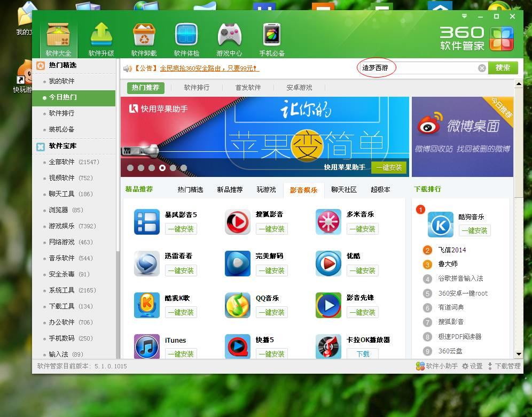Open 软件小助手 in the status bar
This screenshot has height=417, width=532.
[x=437, y=366]
